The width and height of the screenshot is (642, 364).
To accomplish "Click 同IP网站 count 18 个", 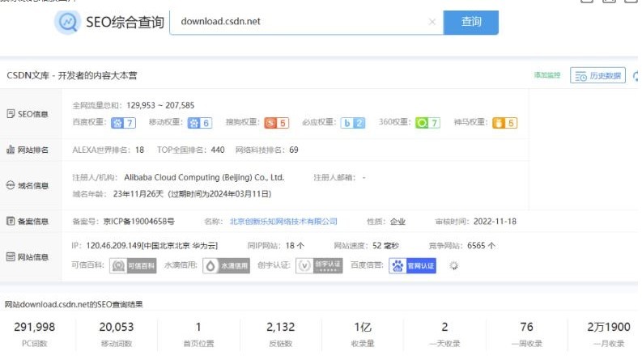I will (295, 245).
